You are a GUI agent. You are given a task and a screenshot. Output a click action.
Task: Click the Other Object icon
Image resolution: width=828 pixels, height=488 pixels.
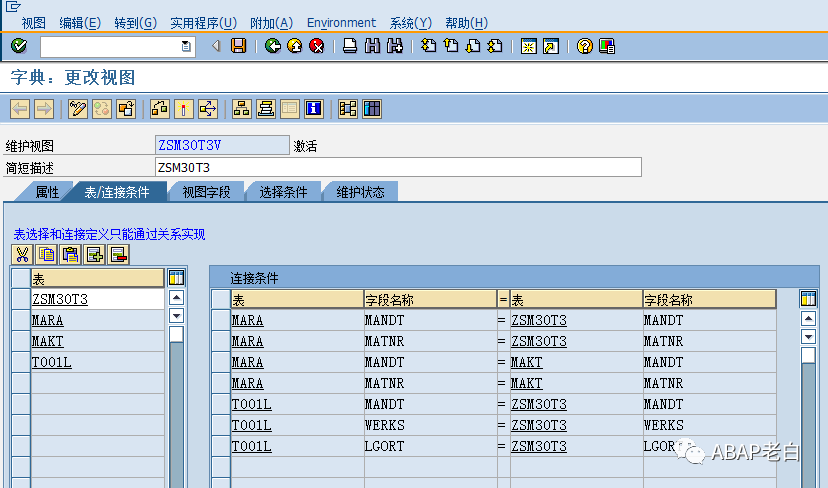pos(126,109)
